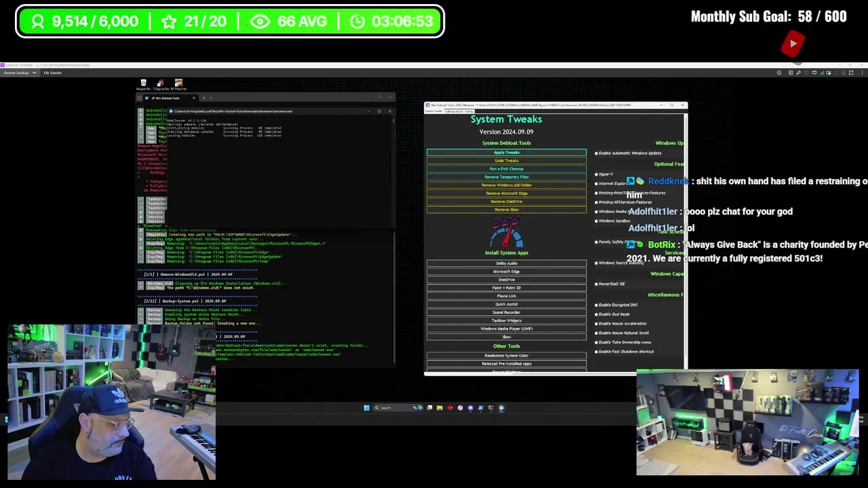Click in the taskbar Search box
868x488 pixels.
[397, 408]
